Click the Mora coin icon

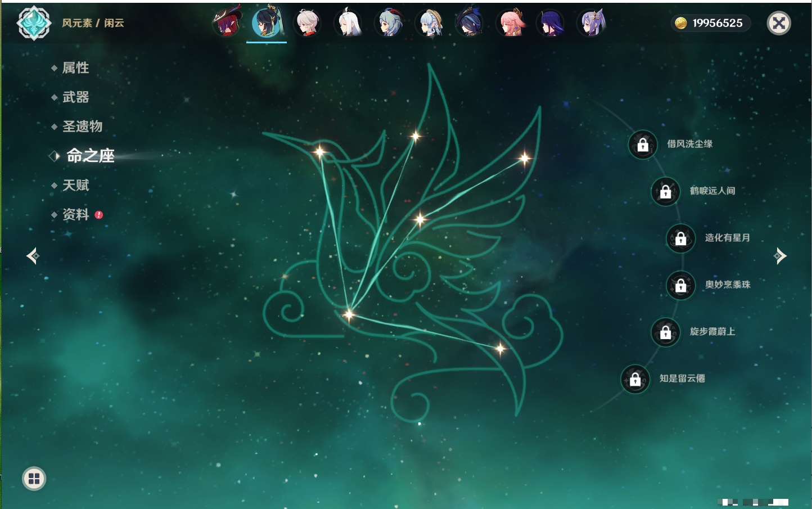click(681, 23)
